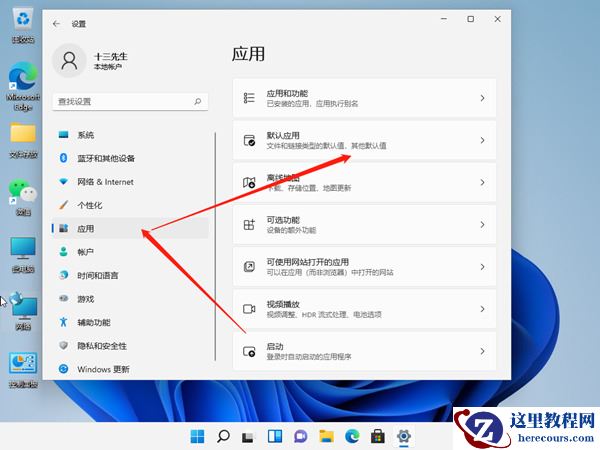Click the back arrow in Settings

[56, 24]
